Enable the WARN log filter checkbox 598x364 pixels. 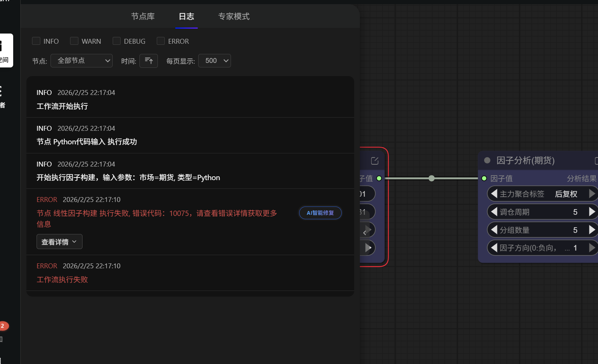(x=74, y=41)
